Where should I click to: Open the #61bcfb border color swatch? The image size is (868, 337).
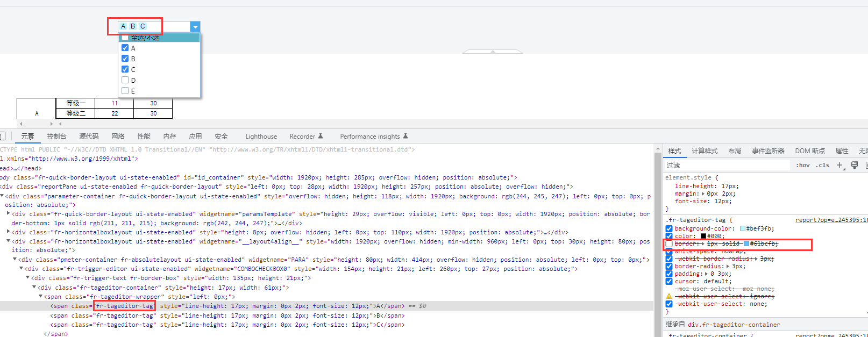click(746, 244)
